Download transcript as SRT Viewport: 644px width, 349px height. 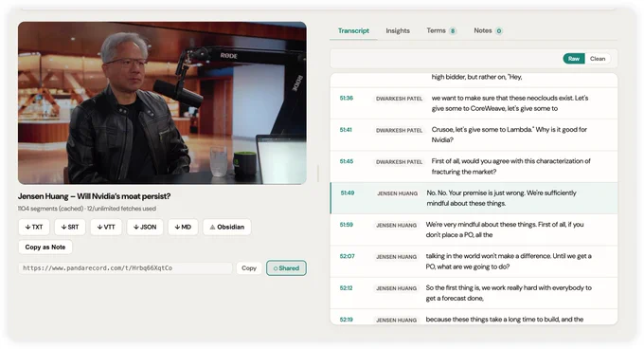point(70,227)
